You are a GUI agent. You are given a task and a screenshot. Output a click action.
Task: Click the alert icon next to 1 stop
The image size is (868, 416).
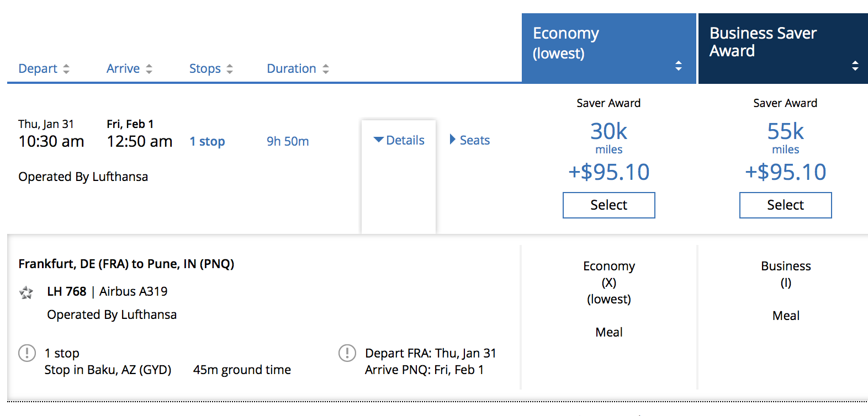(x=27, y=353)
